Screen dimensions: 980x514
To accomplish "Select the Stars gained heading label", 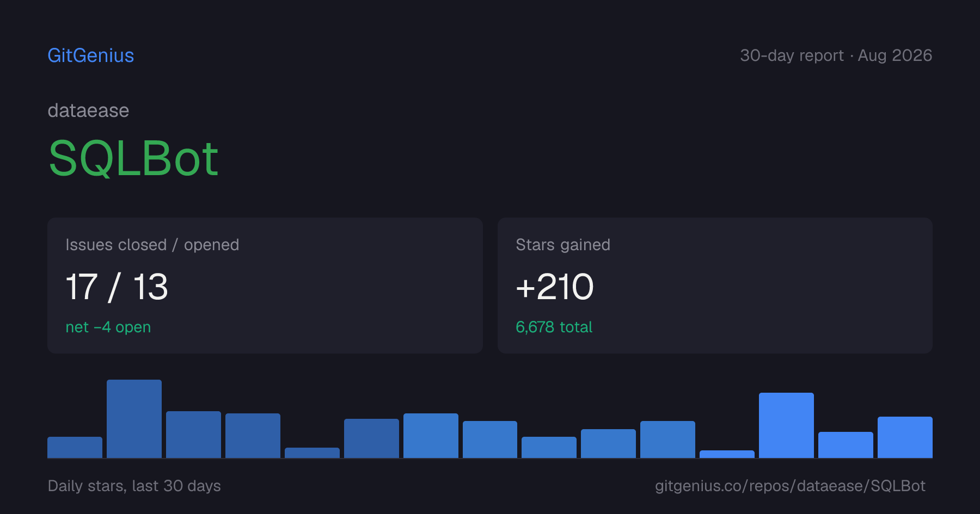I will [x=563, y=245].
